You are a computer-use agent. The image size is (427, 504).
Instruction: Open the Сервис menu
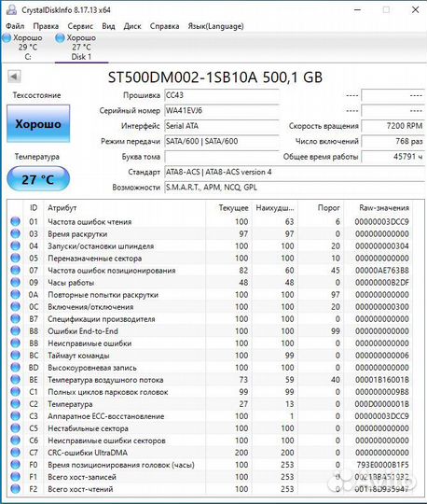point(80,26)
